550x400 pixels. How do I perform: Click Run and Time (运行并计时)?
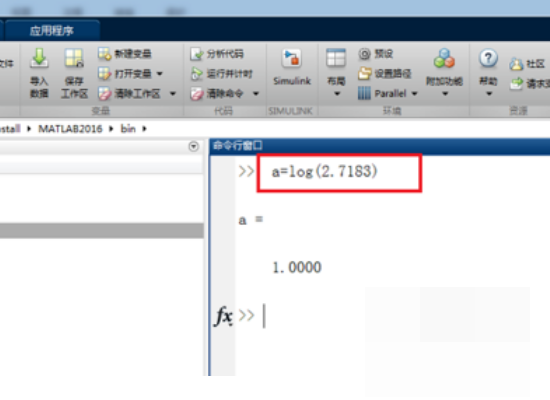tap(222, 74)
